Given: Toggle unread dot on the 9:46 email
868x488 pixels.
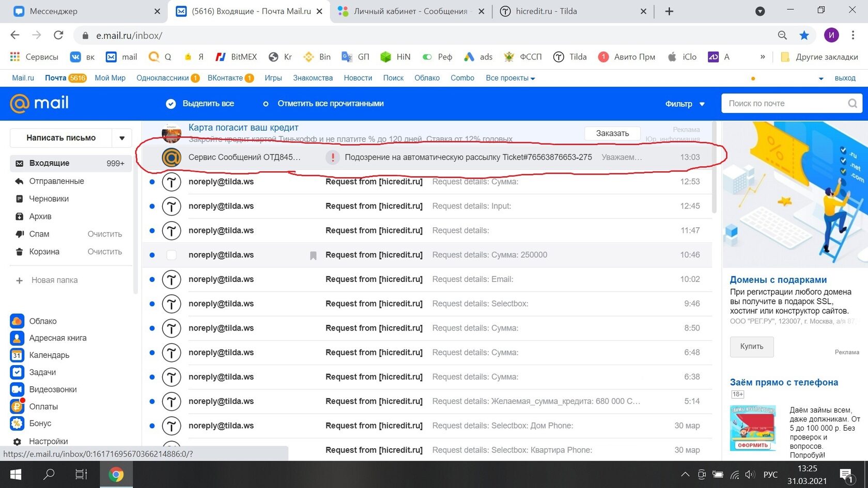Looking at the screenshot, I should tap(152, 304).
